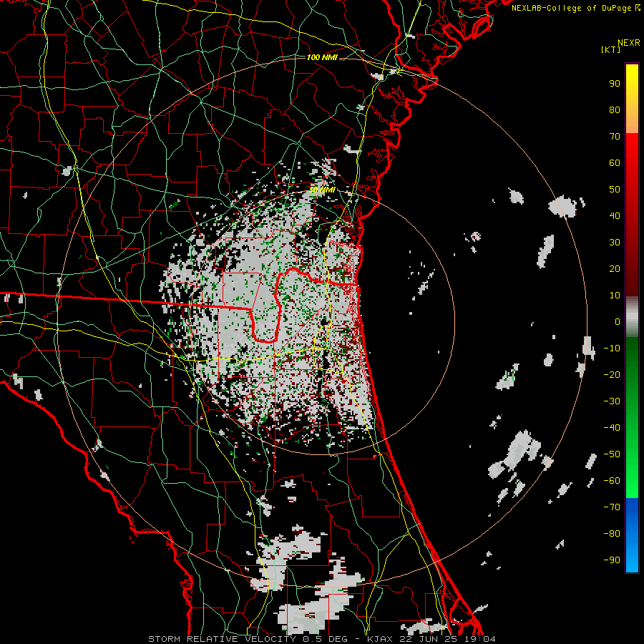This screenshot has width=644, height=644.
Task: Click the NEXR label above the scale
Action: tap(628, 43)
